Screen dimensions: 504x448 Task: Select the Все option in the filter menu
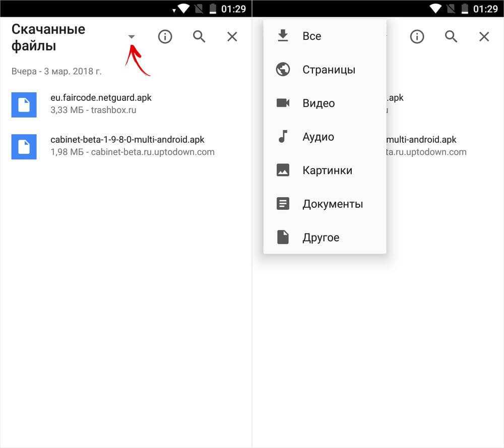point(311,36)
